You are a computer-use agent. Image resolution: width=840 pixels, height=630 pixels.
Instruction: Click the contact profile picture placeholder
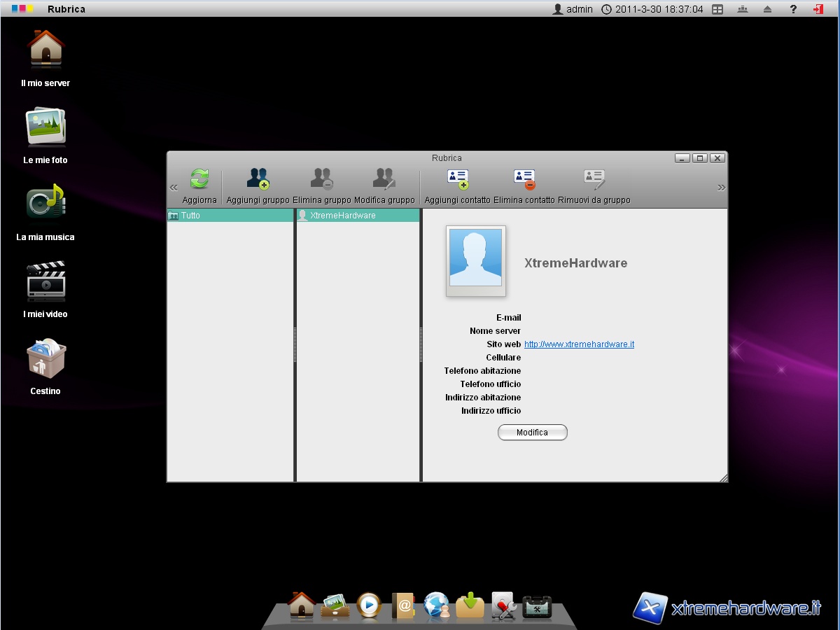[475, 260]
